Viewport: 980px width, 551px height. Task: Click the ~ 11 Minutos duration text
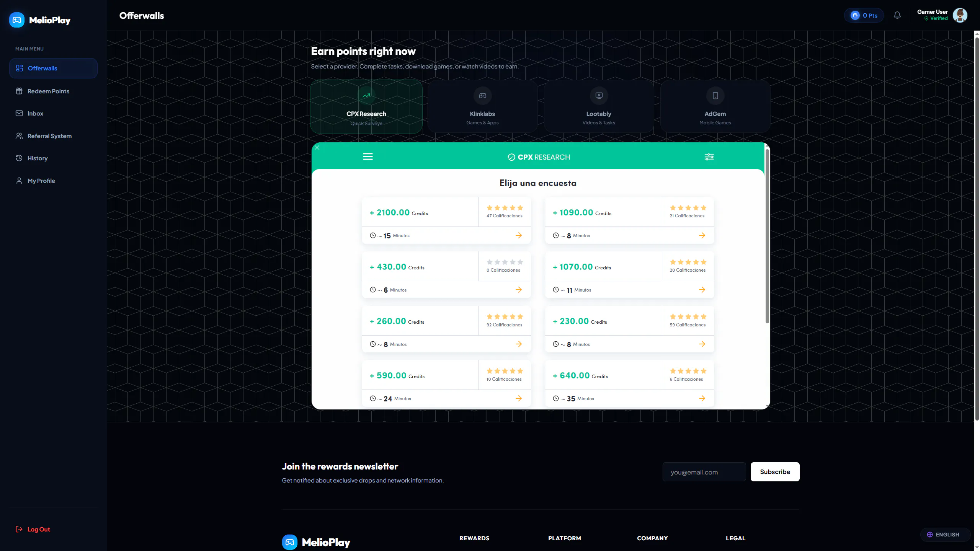(576, 290)
